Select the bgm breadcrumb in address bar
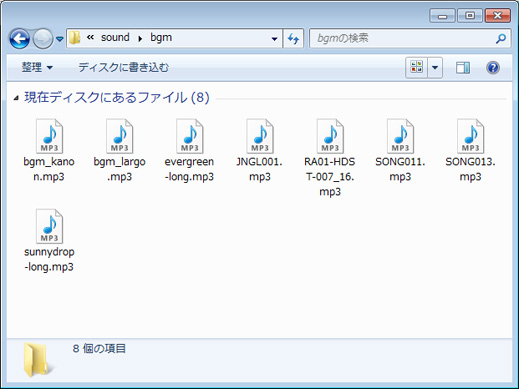Screen dimensions: 519x389 [161, 38]
